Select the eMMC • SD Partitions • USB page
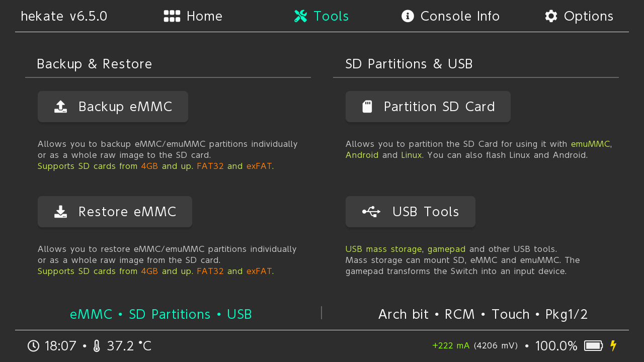Image resolution: width=644 pixels, height=362 pixels. pyautogui.click(x=161, y=314)
